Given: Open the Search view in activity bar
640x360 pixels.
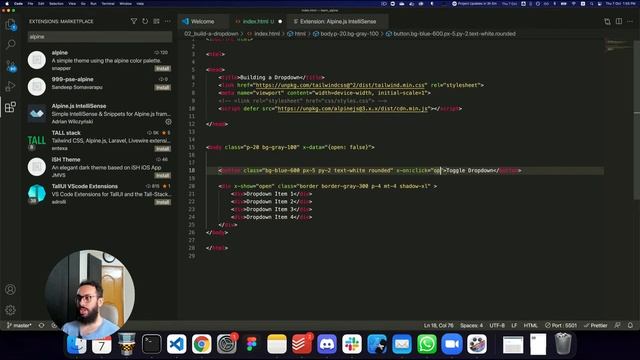Looking at the screenshot, I should tap(11, 44).
